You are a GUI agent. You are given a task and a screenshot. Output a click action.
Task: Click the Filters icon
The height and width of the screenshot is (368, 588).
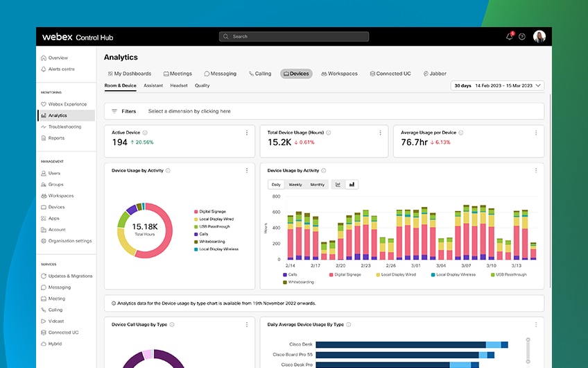[114, 111]
